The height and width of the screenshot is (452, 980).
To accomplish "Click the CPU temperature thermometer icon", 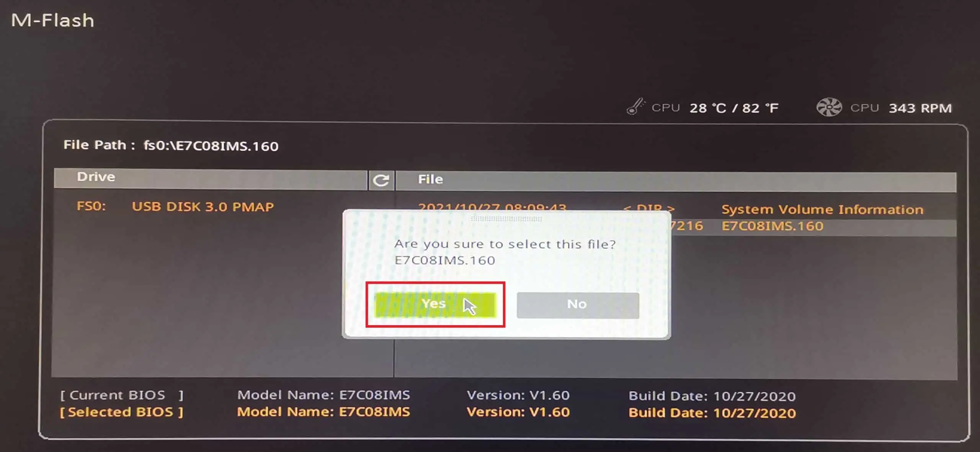I will click(x=635, y=107).
